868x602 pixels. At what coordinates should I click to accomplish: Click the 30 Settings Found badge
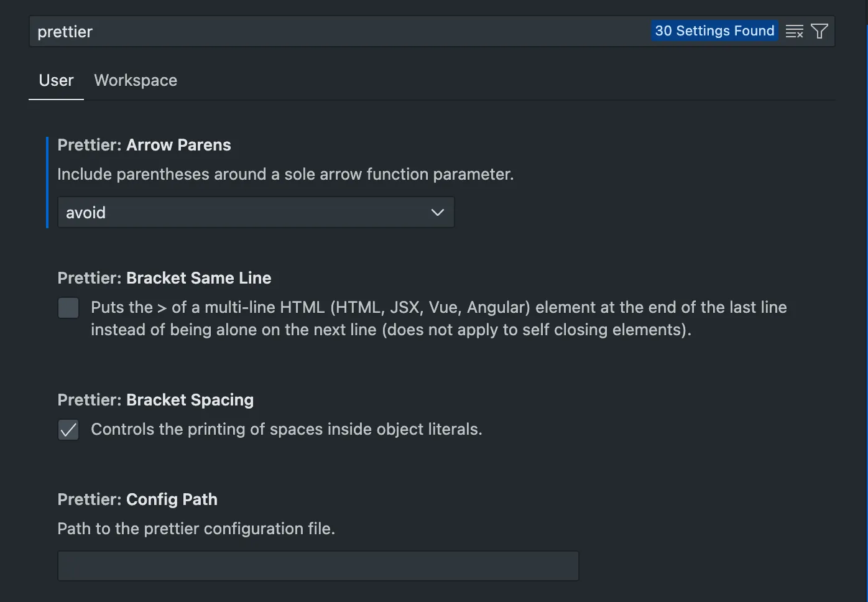click(714, 31)
